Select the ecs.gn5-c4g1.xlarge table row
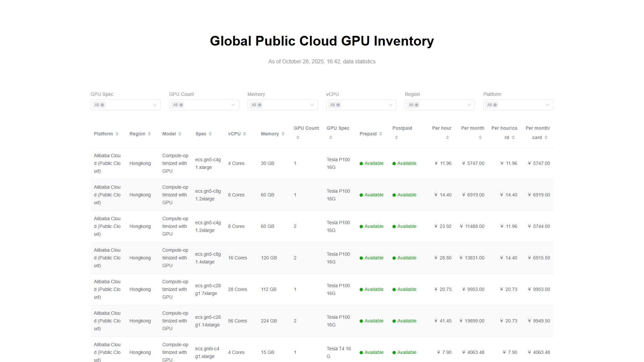Viewport: 644px width, 362px height. tap(208, 163)
